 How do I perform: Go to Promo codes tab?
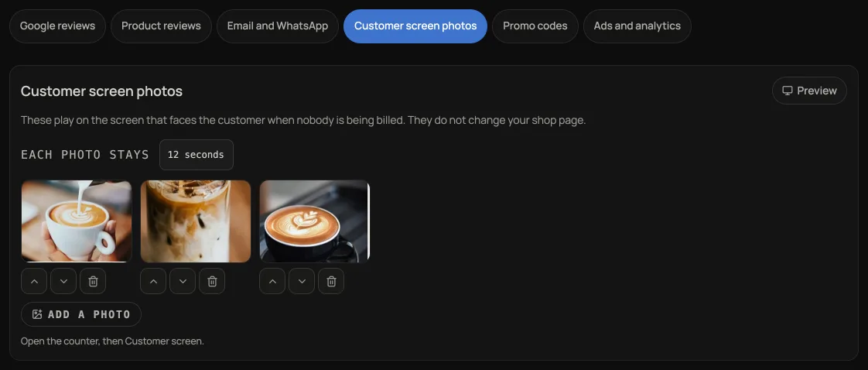click(535, 26)
